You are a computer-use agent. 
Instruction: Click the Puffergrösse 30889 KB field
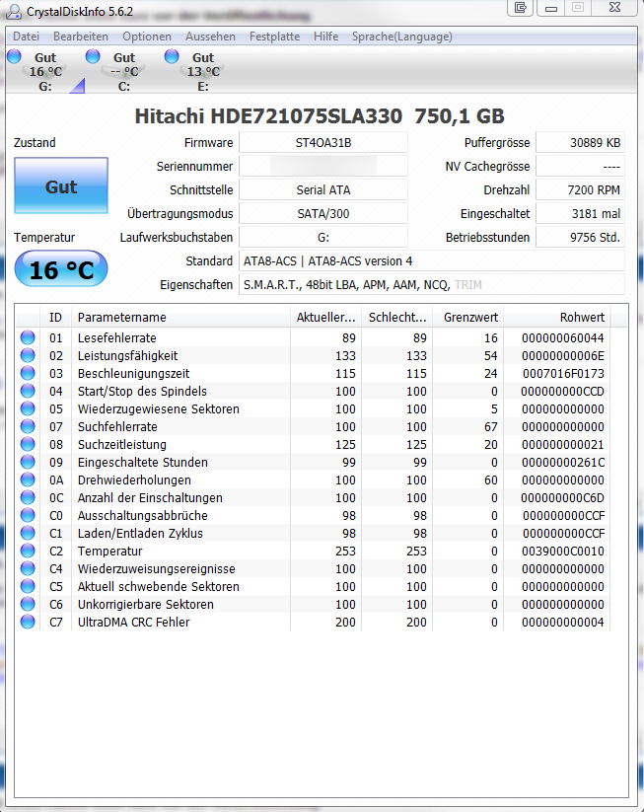point(580,142)
